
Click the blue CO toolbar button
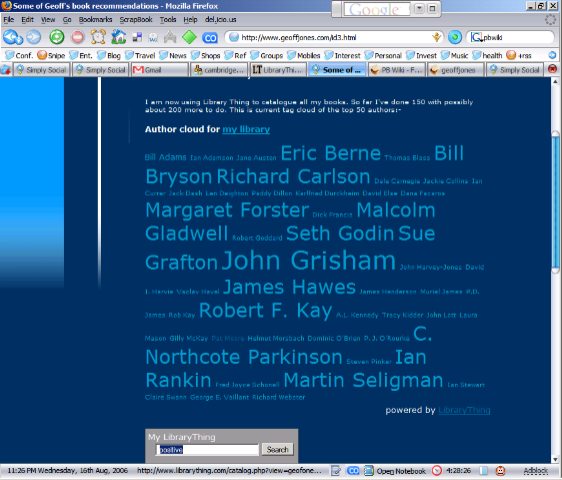[210, 37]
